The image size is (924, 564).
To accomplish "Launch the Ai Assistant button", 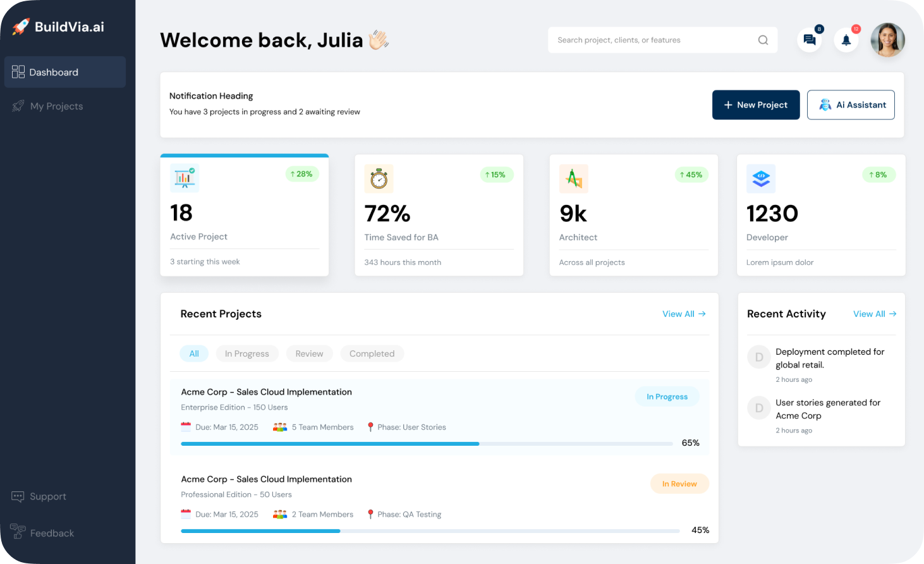I will click(851, 105).
